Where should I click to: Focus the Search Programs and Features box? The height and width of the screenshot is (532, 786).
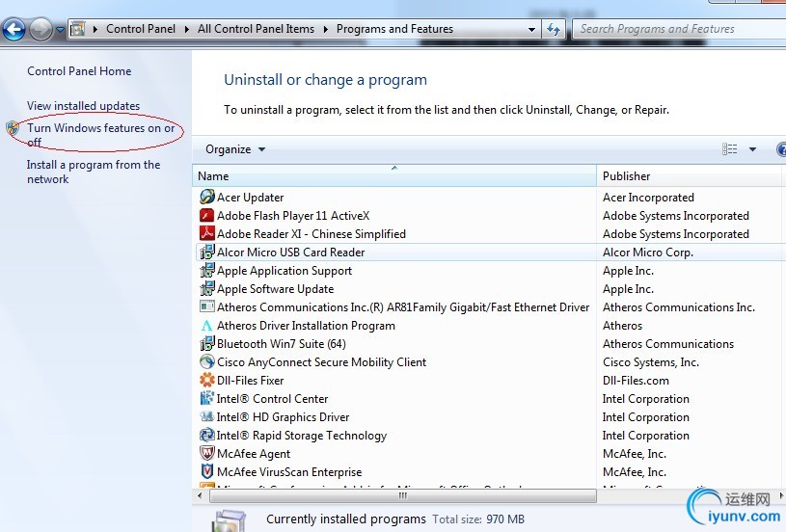point(679,29)
